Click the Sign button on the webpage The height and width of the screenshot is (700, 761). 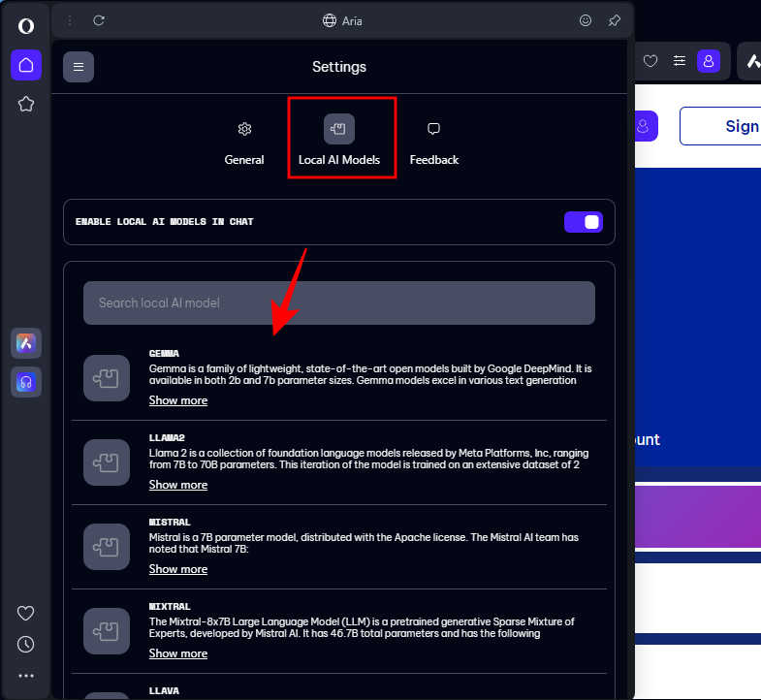720,126
